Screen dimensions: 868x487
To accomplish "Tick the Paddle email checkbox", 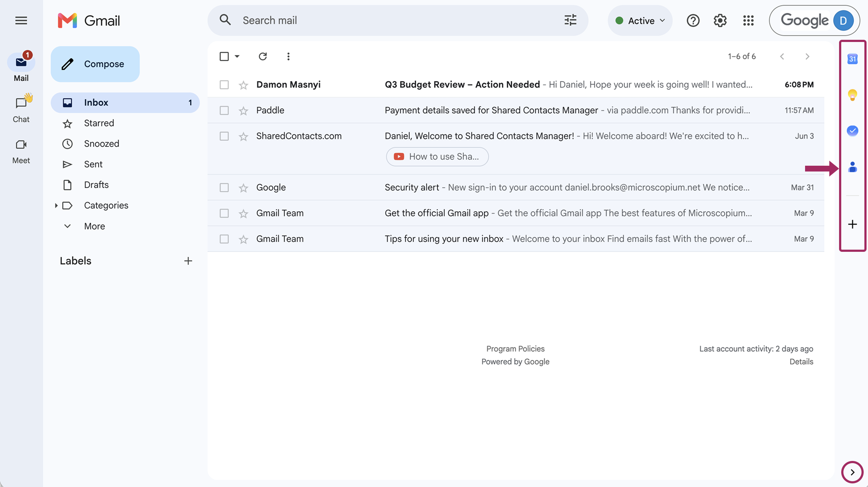I will pyautogui.click(x=224, y=110).
